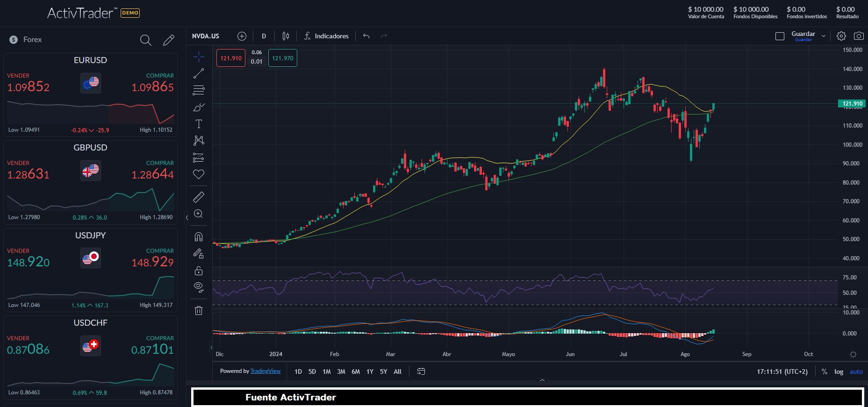
Task: Click the add symbol plus icon
Action: (242, 36)
